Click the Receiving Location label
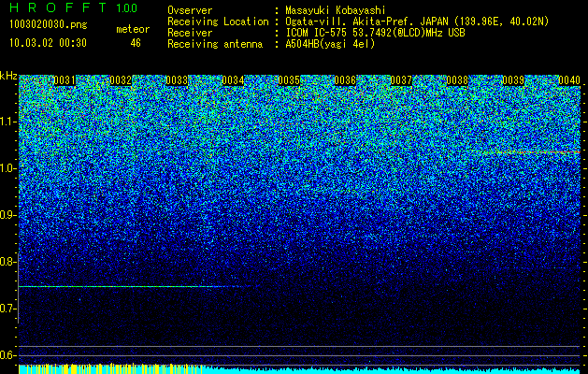 (x=218, y=22)
